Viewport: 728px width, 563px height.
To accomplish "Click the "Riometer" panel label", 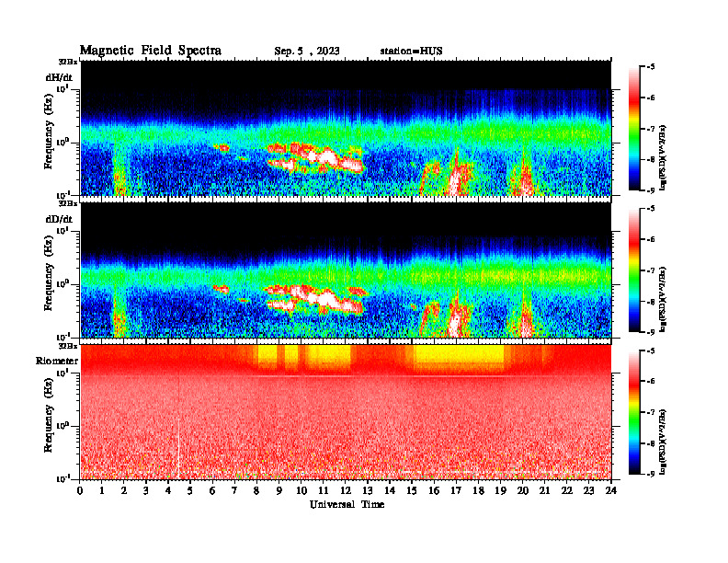I will coord(57,361).
